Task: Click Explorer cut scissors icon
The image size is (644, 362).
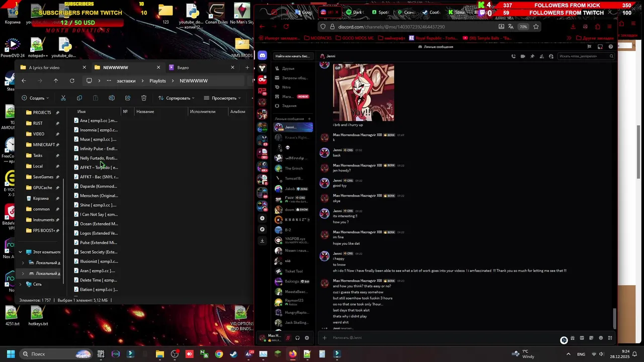Action: [x=63, y=98]
